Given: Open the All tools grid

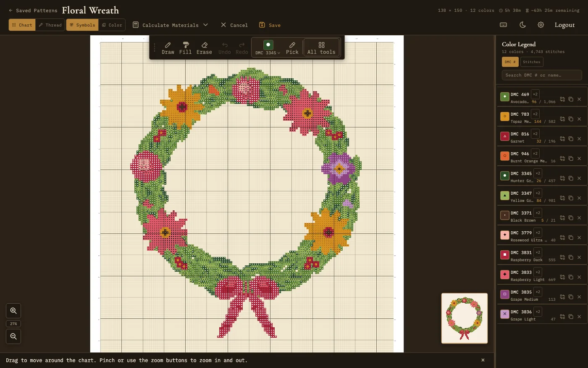Looking at the screenshot, I should 321,48.
